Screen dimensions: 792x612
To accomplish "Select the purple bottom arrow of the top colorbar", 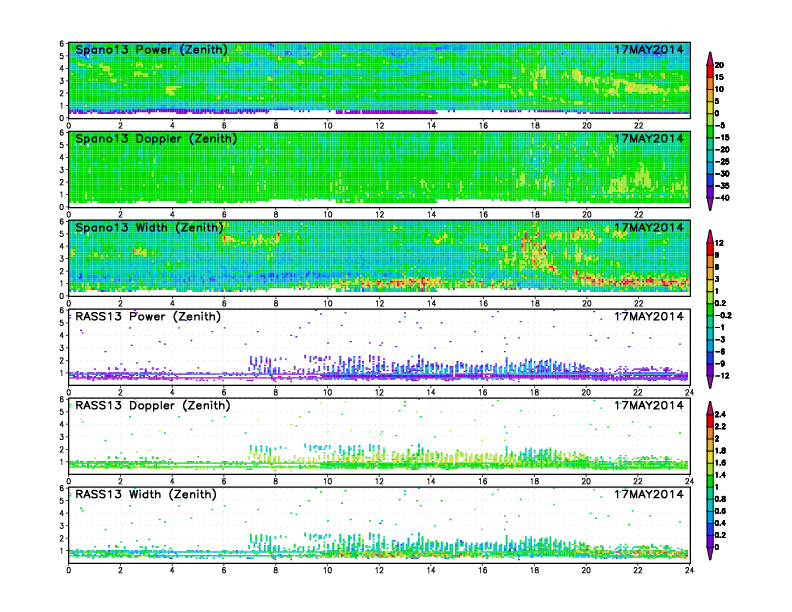I will click(x=710, y=204).
